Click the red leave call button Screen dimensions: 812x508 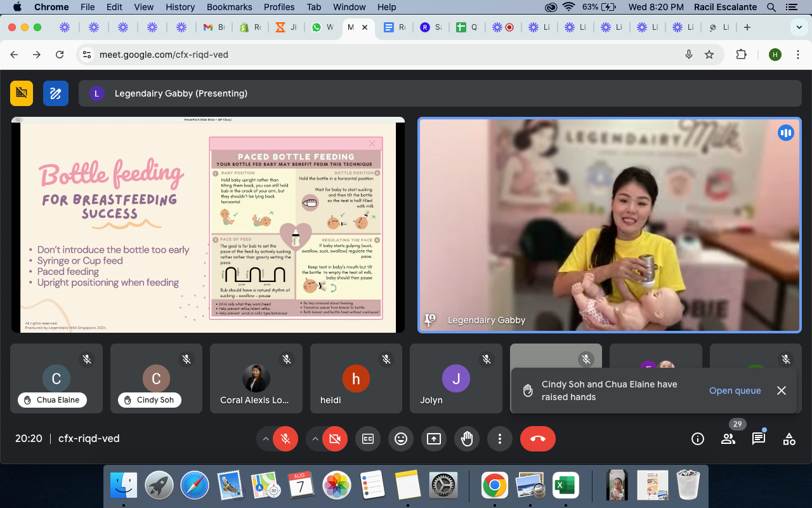point(537,439)
